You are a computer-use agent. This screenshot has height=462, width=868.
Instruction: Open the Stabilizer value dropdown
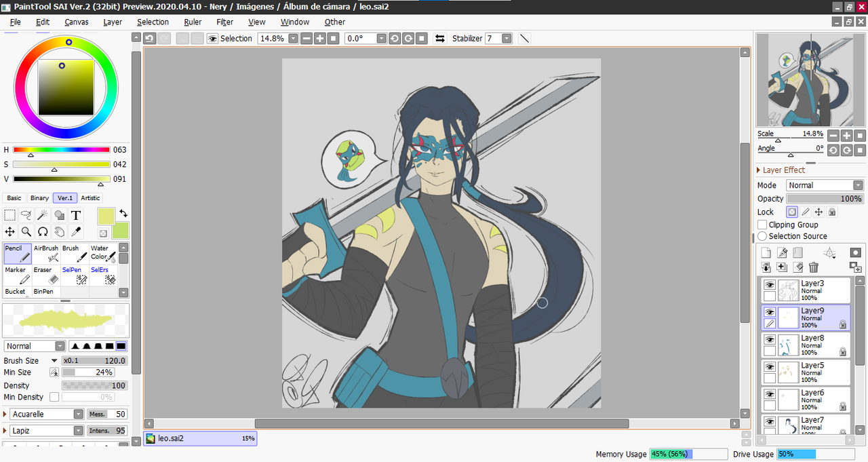pyautogui.click(x=507, y=39)
